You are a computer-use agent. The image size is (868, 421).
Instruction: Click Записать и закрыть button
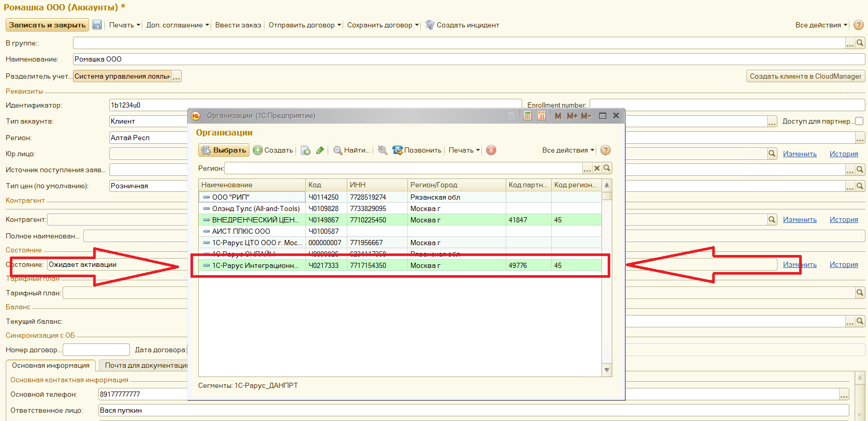(47, 25)
